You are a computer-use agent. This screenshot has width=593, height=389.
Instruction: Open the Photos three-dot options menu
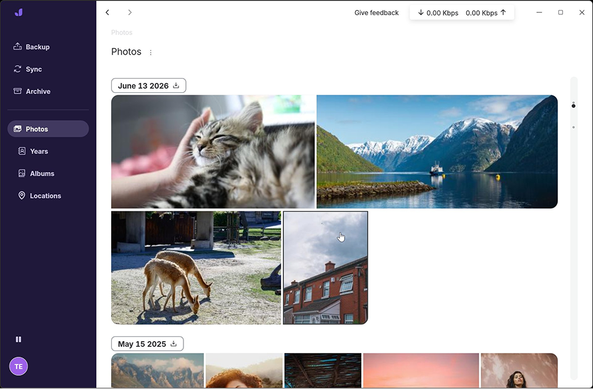point(151,53)
